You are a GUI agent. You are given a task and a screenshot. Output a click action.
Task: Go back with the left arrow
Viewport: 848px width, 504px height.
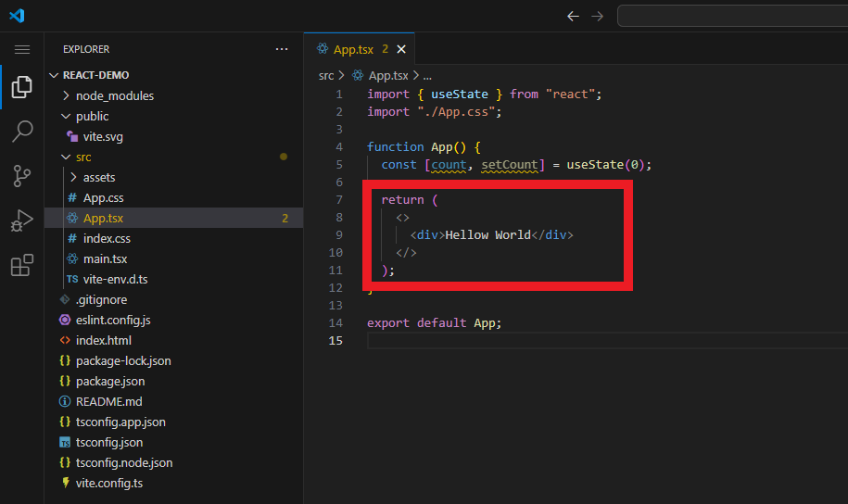[x=573, y=17]
